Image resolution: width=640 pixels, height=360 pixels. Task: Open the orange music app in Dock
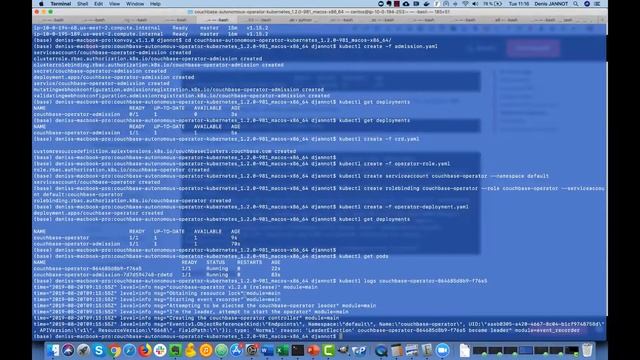pyautogui.click(x=206, y=350)
